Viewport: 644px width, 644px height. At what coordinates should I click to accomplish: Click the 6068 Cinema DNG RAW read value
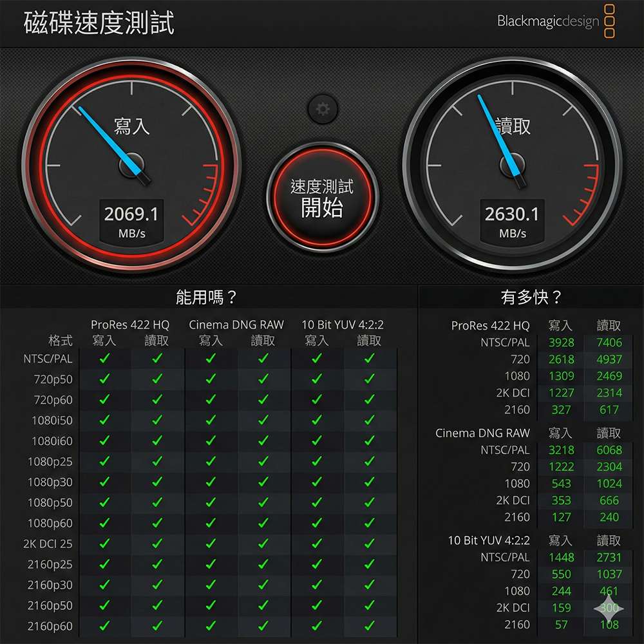(609, 450)
